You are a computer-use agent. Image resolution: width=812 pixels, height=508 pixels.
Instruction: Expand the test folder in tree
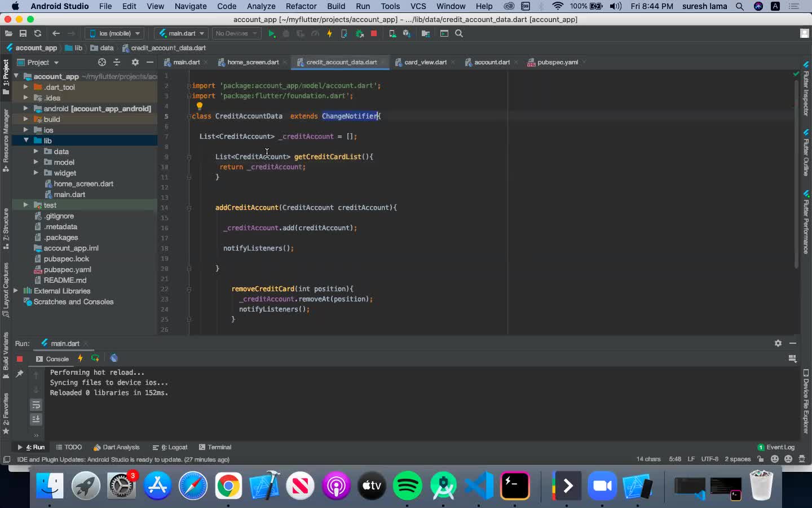pyautogui.click(x=26, y=205)
